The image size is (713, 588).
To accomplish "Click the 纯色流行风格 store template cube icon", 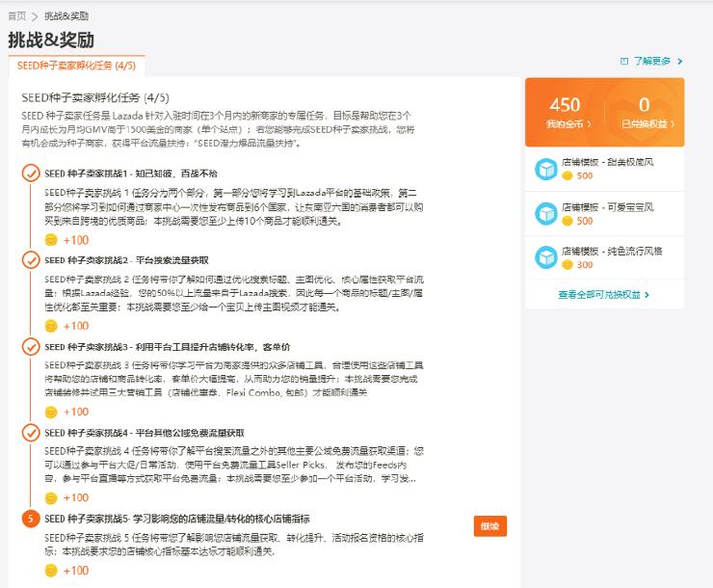I will pyautogui.click(x=545, y=257).
